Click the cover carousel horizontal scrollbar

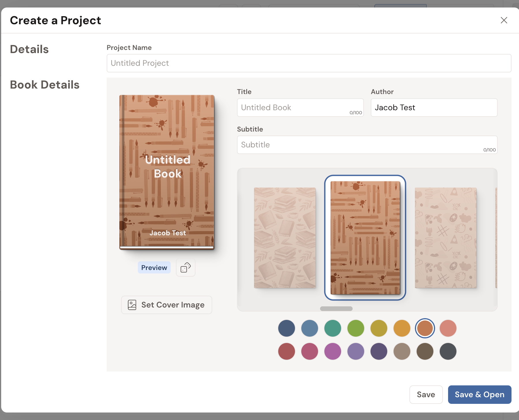tap(336, 309)
